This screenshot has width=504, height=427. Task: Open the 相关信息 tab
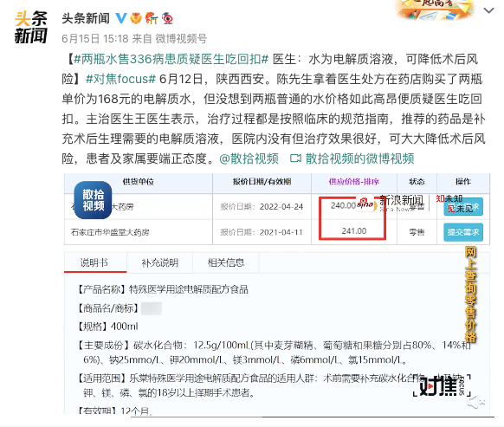click(x=226, y=262)
